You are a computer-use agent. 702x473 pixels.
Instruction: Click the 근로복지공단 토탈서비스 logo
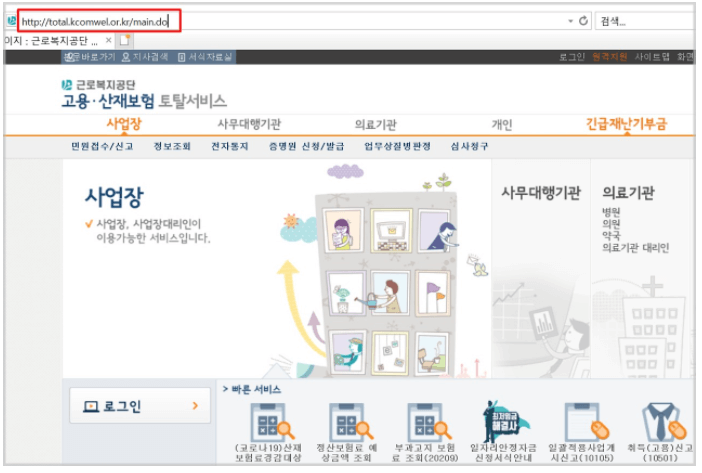tap(144, 94)
